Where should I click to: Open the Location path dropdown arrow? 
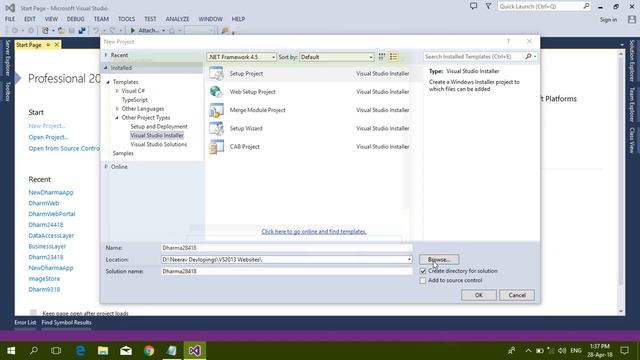click(x=409, y=260)
